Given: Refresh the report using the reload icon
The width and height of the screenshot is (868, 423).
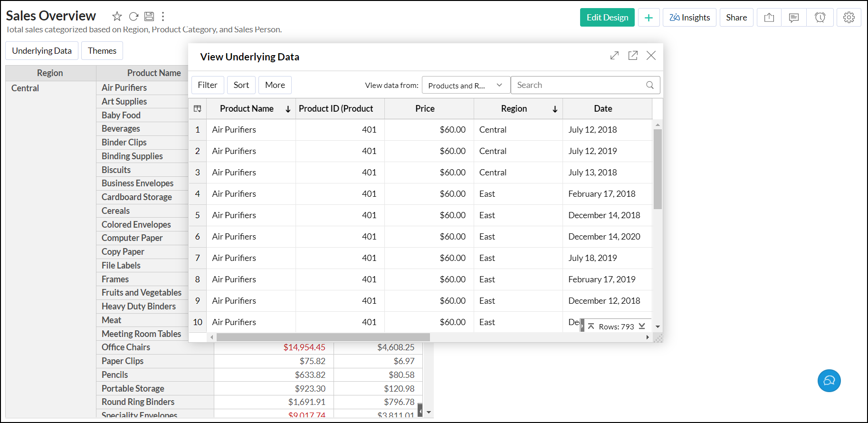Looking at the screenshot, I should pos(134,17).
